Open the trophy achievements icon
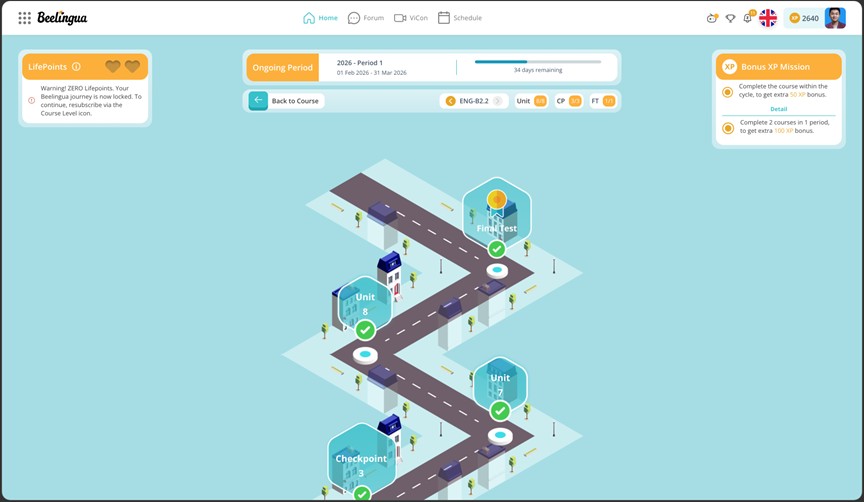 [730, 18]
